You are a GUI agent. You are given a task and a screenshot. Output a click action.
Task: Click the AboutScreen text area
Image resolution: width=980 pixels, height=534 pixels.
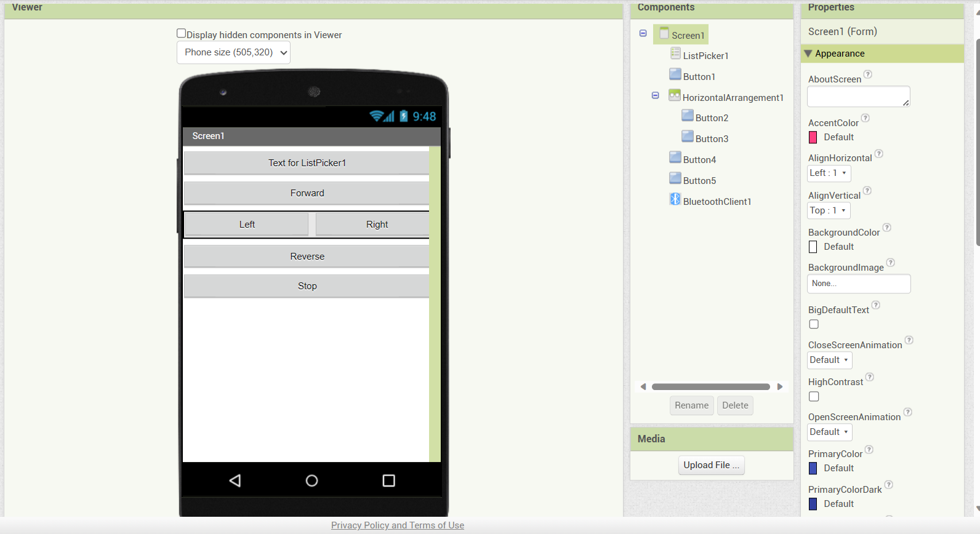[x=859, y=97]
